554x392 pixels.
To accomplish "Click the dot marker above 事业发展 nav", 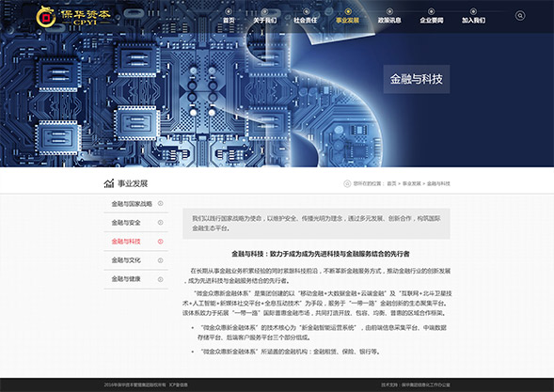I will pos(348,11).
